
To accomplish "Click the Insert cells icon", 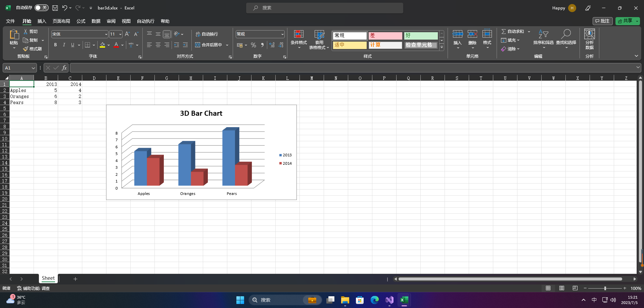I will click(x=458, y=34).
